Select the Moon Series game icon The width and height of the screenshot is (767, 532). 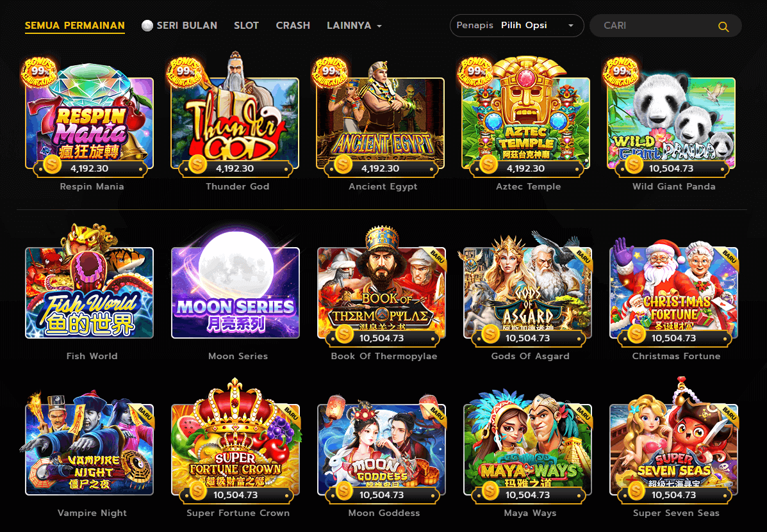(x=235, y=286)
